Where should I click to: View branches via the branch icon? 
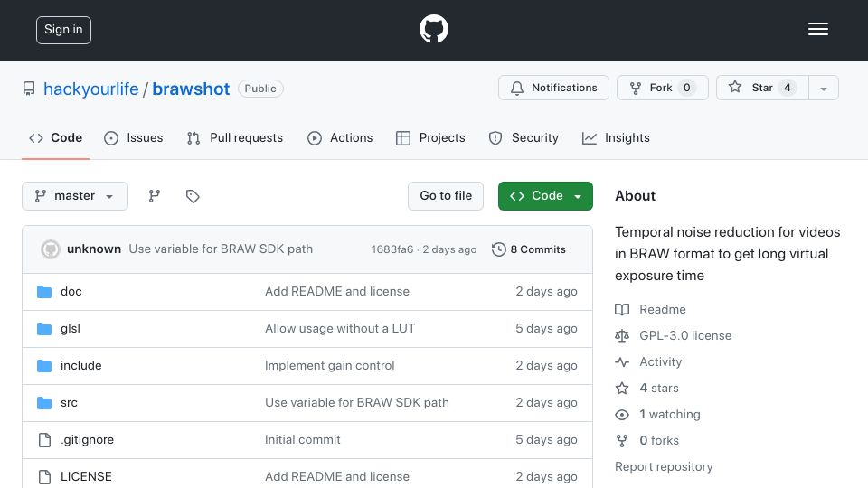coord(155,196)
